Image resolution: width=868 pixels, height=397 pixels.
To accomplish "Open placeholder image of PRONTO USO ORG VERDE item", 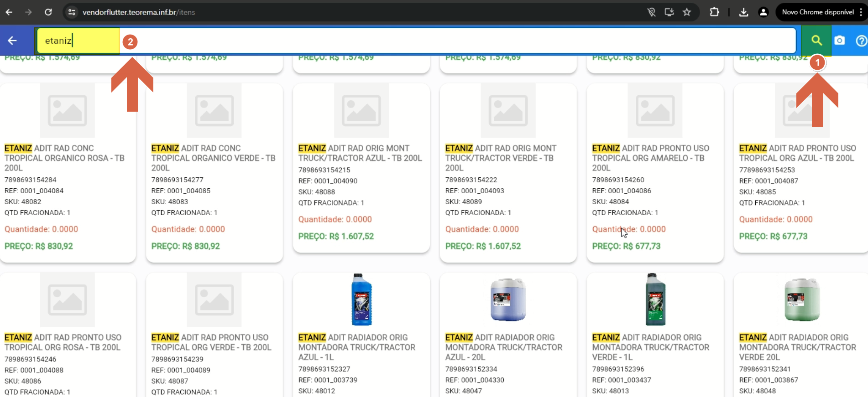I will tap(214, 300).
